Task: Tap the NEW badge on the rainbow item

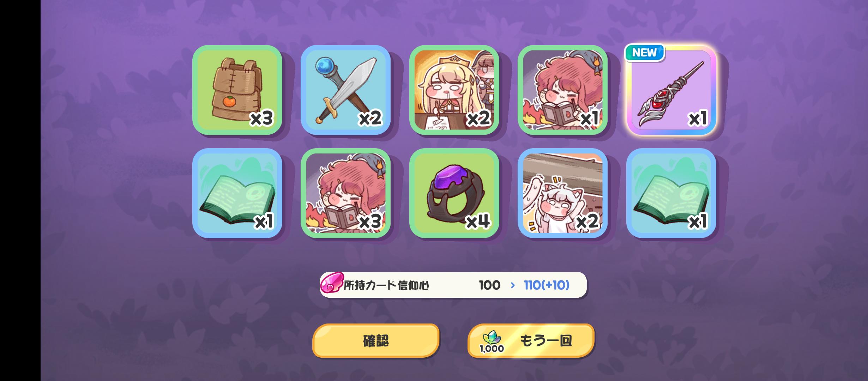Action: [x=645, y=53]
